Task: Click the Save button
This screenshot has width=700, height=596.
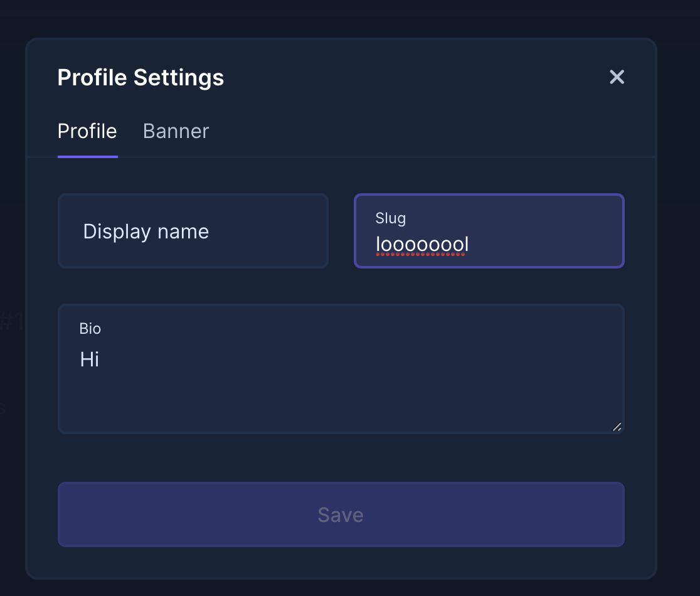Action: click(x=341, y=514)
